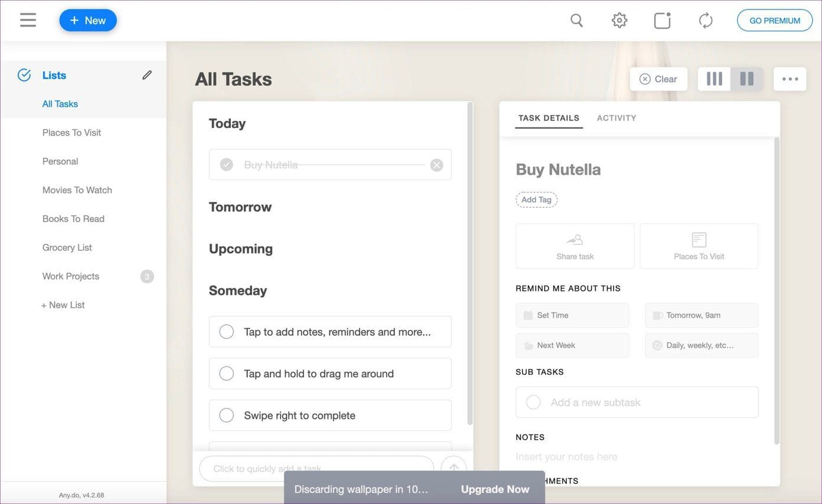Screen dimensions: 822x504
Task: Click the Add a new subtask field
Action: click(x=637, y=402)
